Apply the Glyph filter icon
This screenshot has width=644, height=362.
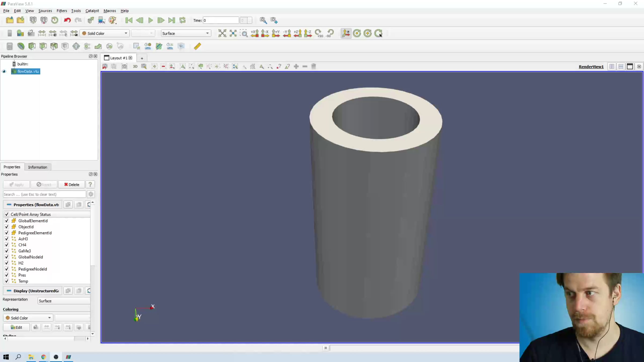[76, 46]
